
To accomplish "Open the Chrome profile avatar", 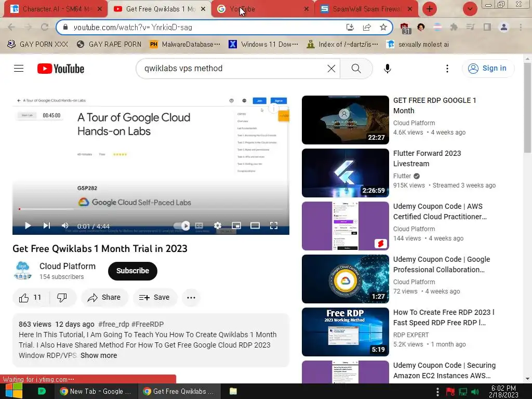I will [x=504, y=27].
